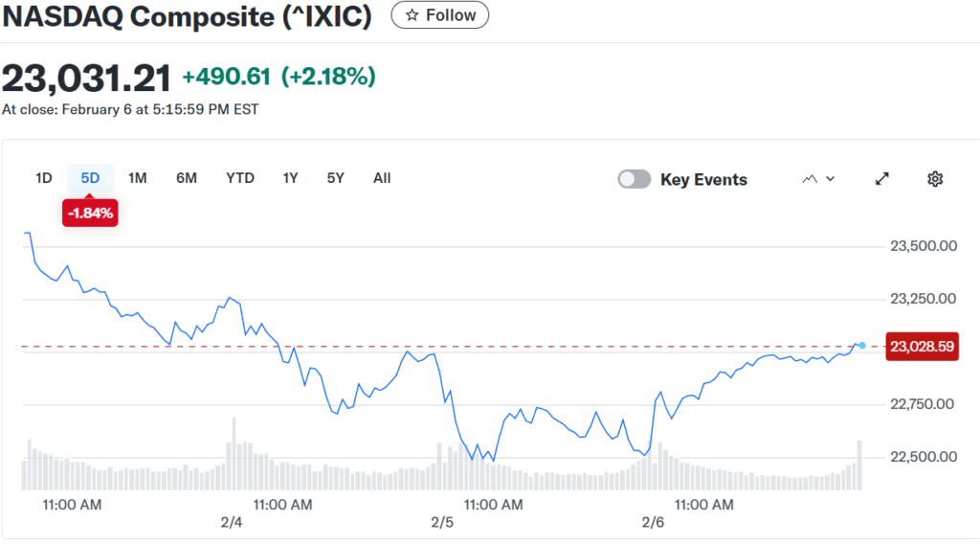Choose the 5Y time range

[335, 178]
